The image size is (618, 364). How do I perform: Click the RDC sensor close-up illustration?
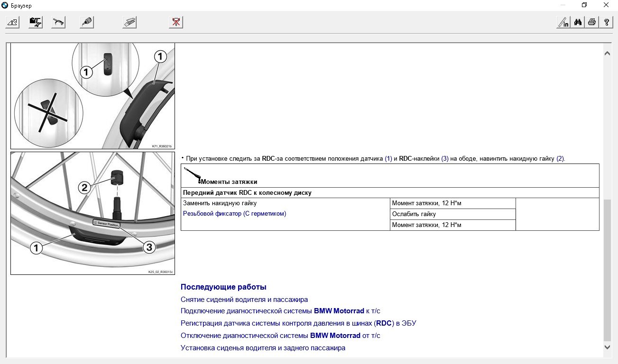(x=92, y=96)
